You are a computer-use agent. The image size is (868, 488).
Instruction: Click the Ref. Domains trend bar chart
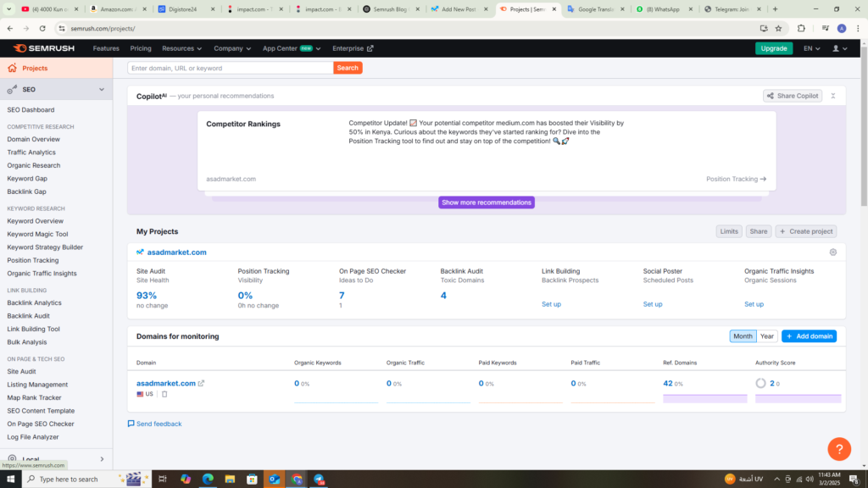click(x=704, y=398)
